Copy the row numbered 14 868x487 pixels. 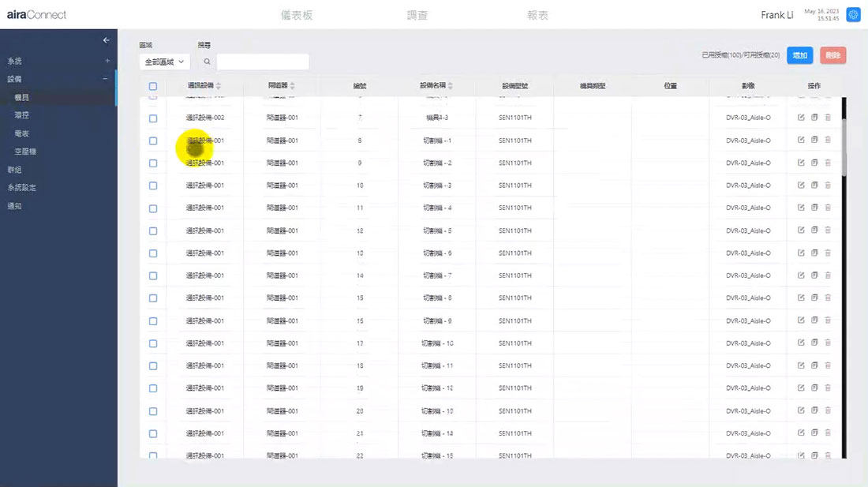pos(814,275)
